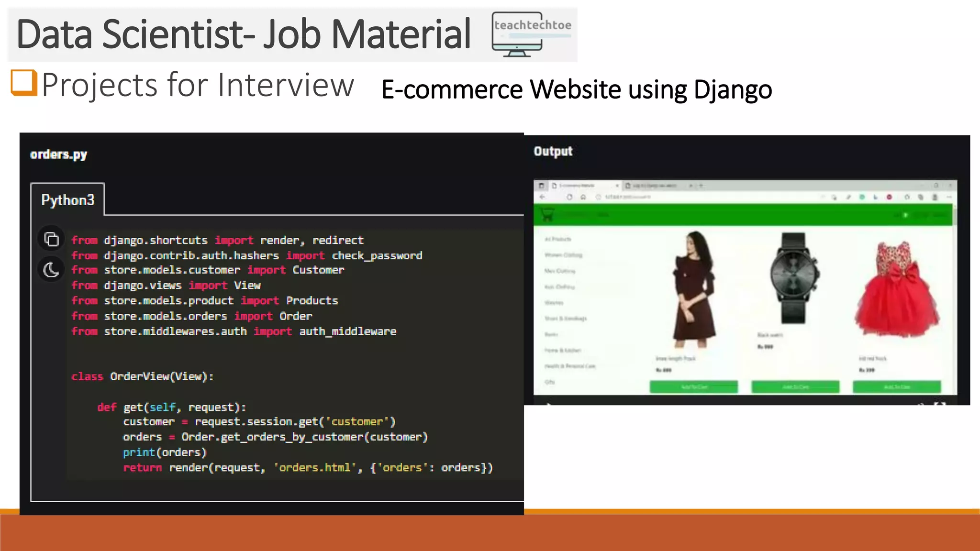Click 'Data Scientist- Job Material' heading
Screen dimensions: 980x551
(x=244, y=34)
